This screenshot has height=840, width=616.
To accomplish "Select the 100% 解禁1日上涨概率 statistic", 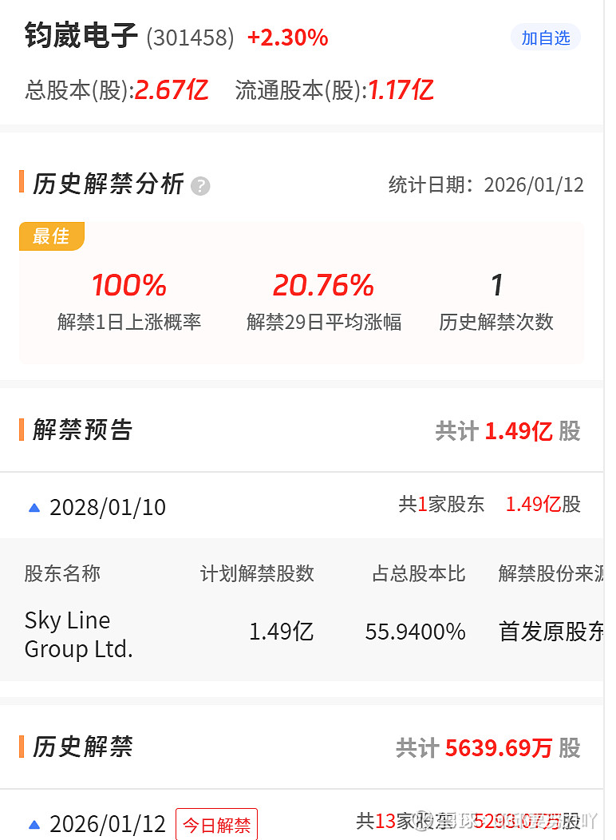I will click(129, 301).
